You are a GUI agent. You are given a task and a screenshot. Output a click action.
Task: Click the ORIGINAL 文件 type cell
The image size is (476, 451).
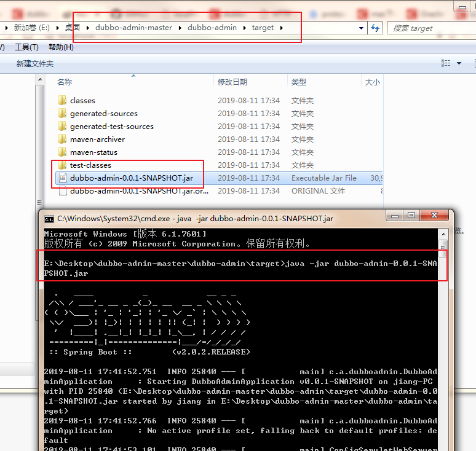[x=318, y=191]
